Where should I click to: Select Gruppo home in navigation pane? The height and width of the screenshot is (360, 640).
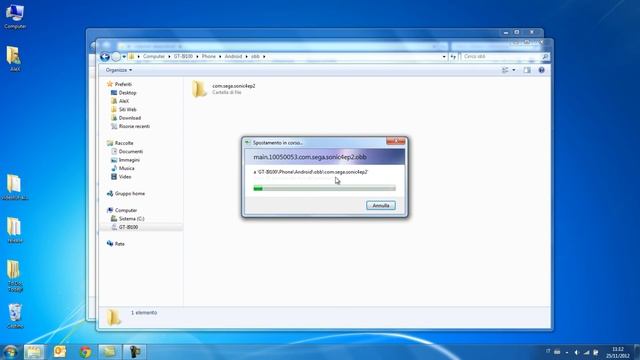click(129, 193)
